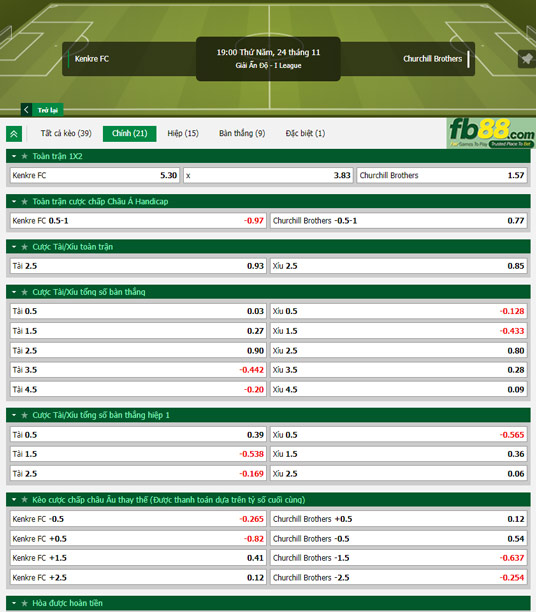Pick first-half Xỉu 0.5 at -0.565
This screenshot has width=536, height=612.
pyautogui.click(x=399, y=434)
